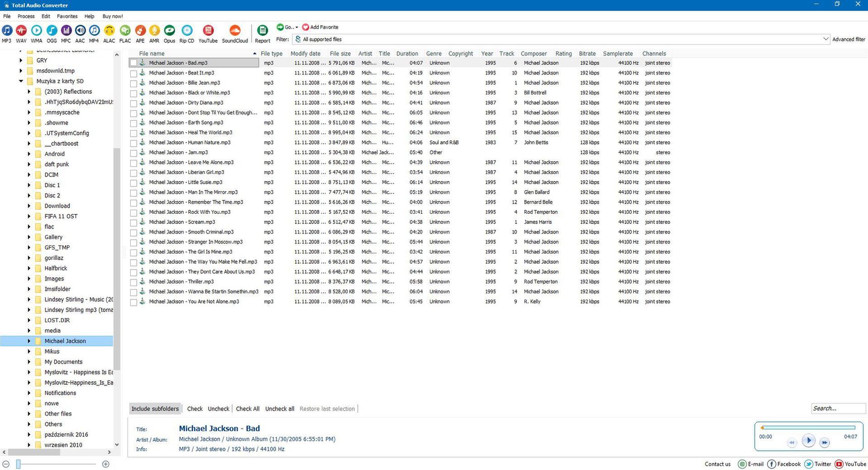Open the Go dropdown arrow
The width and height of the screenshot is (868, 470).
tap(297, 27)
